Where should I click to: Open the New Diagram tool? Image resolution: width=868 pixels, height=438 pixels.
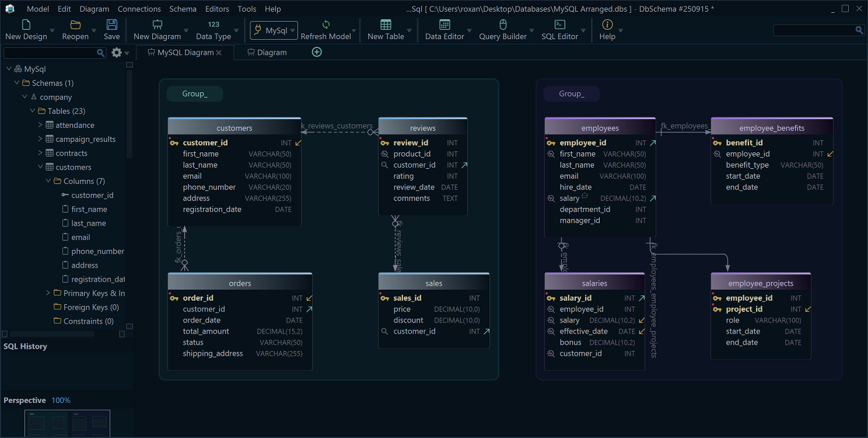pos(157,25)
